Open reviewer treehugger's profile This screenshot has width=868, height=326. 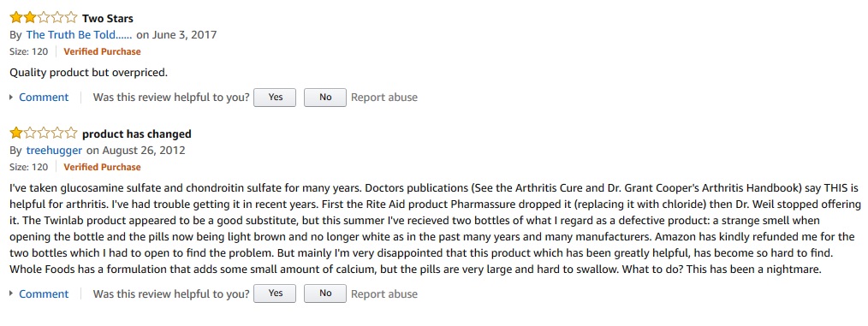tap(54, 150)
